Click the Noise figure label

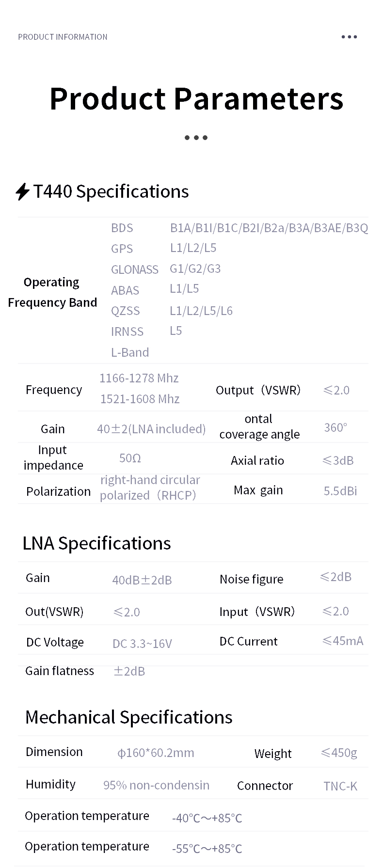coord(251,579)
